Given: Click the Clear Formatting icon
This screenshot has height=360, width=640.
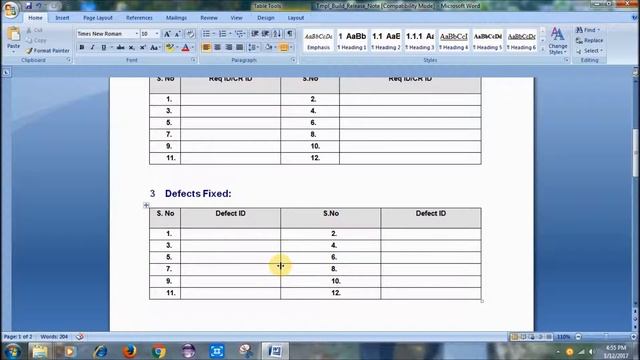Looking at the screenshot, I should [x=190, y=34].
